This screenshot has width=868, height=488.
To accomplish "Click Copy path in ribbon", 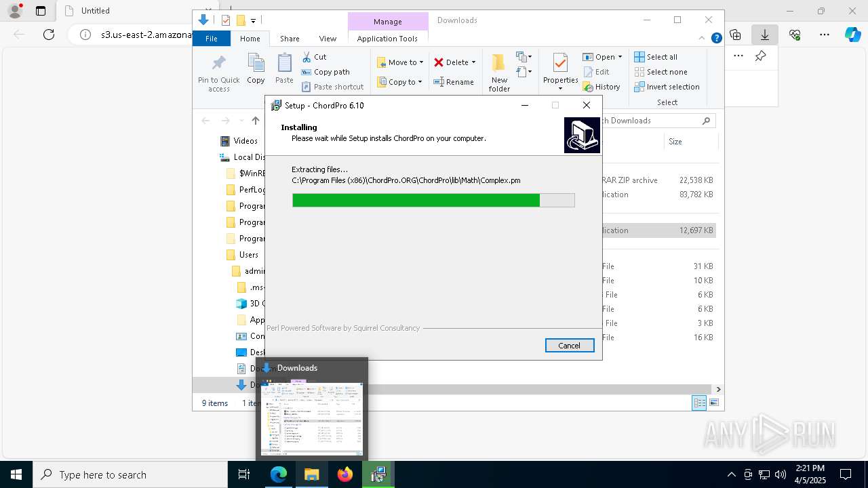I will [x=325, y=72].
